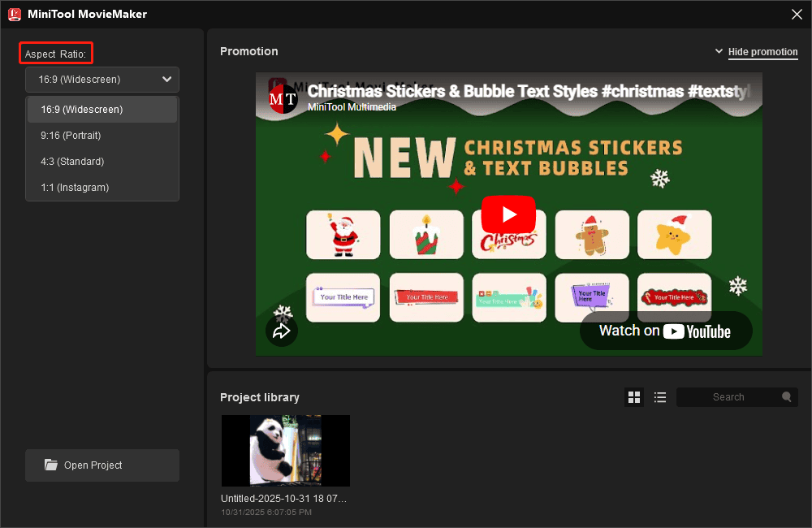Image resolution: width=812 pixels, height=528 pixels.
Task: Open the panda project thumbnail
Action: coord(286,450)
